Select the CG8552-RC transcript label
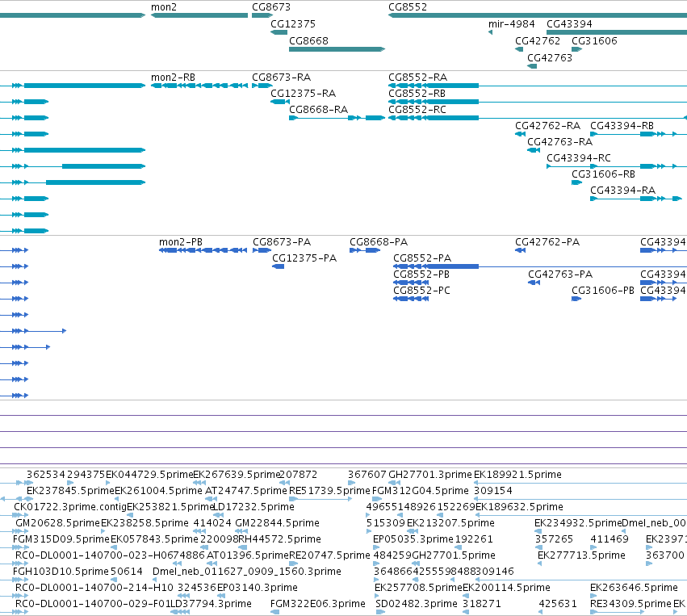 pyautogui.click(x=417, y=110)
